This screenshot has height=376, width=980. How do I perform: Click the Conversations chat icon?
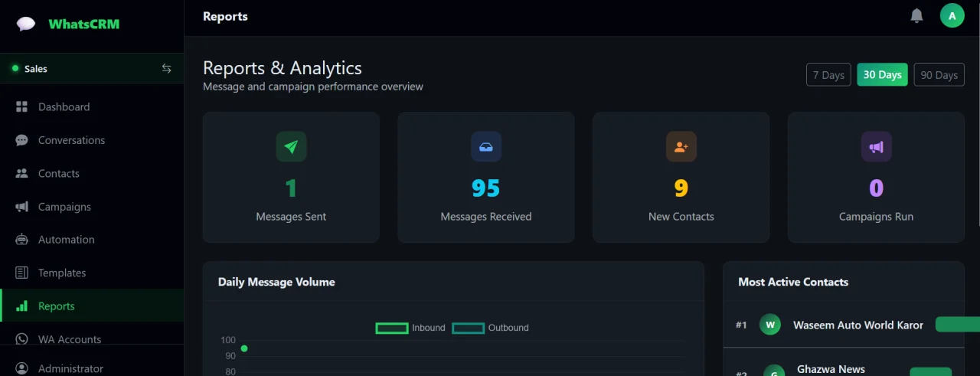tap(21, 140)
